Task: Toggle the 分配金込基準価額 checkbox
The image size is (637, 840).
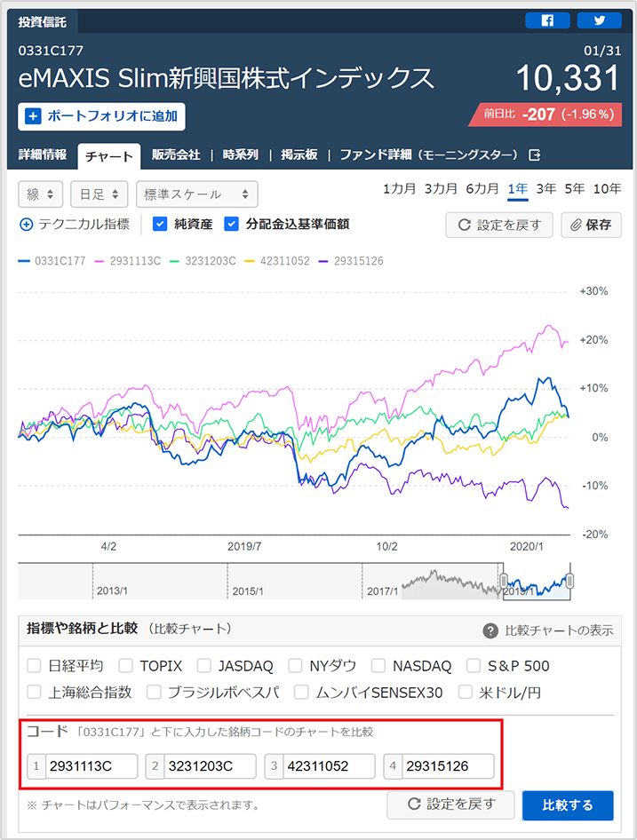Action: (231, 224)
